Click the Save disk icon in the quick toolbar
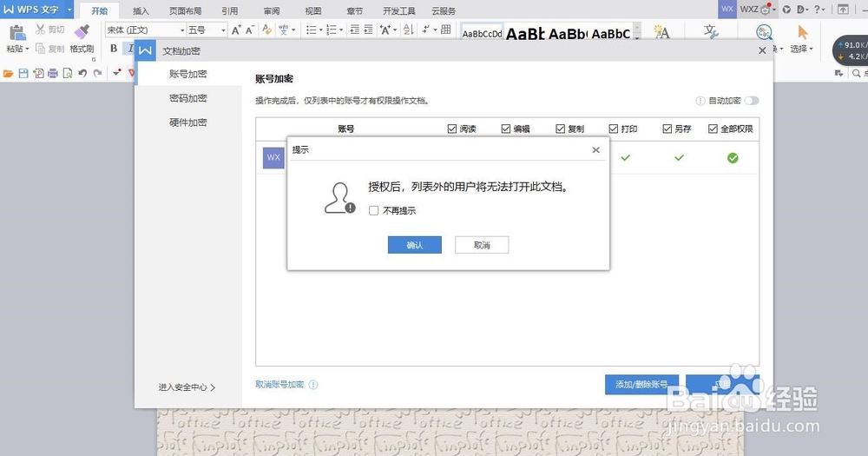Image resolution: width=868 pixels, height=456 pixels. point(23,73)
